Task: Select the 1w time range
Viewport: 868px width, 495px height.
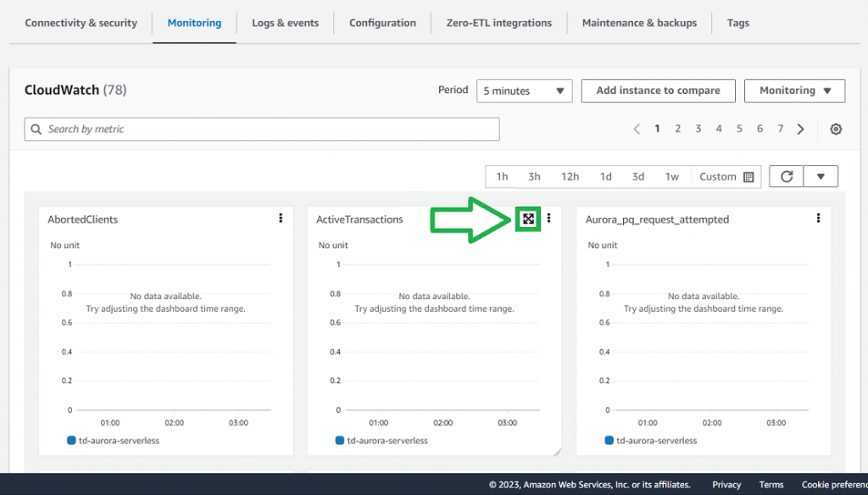Action: point(671,176)
